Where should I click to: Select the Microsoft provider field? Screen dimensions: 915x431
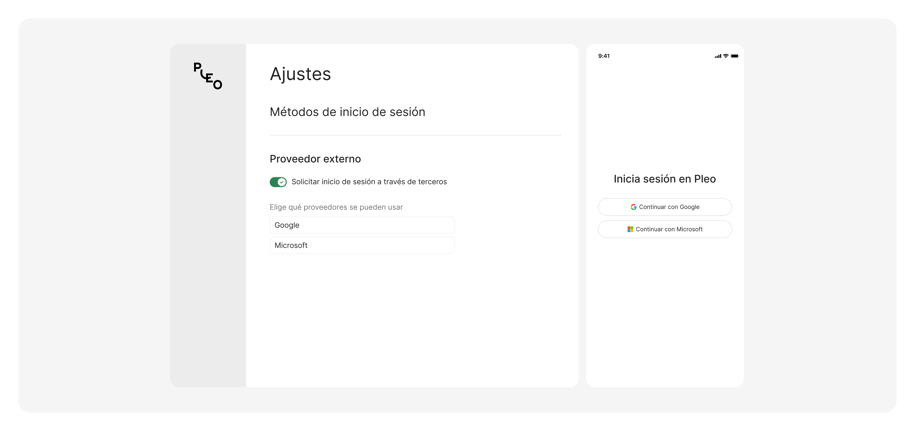(362, 246)
